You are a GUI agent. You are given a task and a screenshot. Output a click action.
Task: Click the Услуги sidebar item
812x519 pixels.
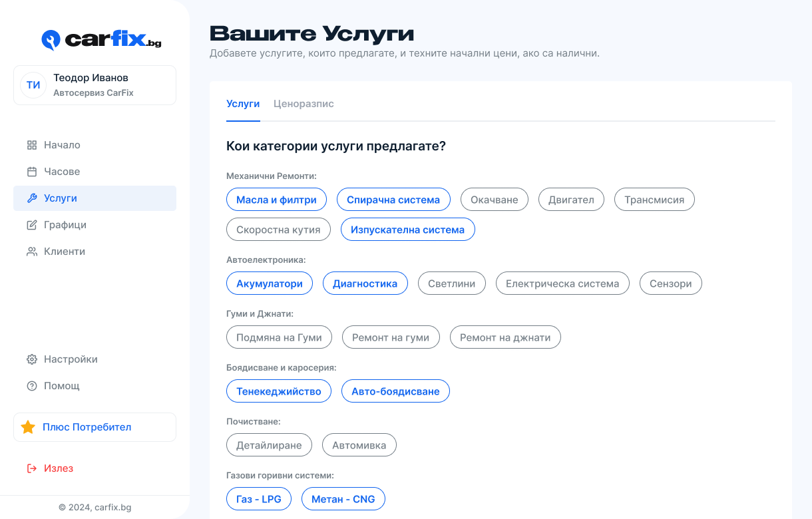(x=95, y=198)
